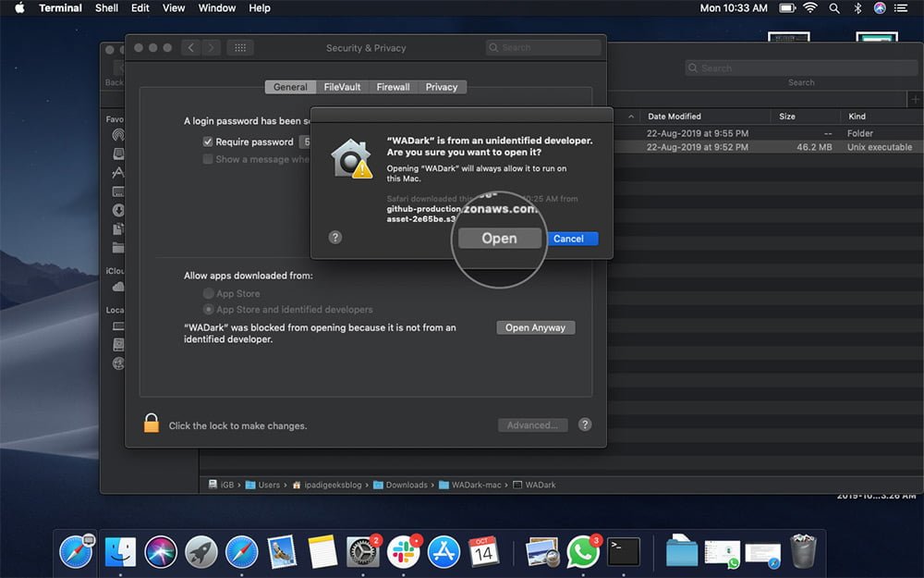
Task: Open Calendar showing Oct 14 in Dock
Action: (483, 552)
